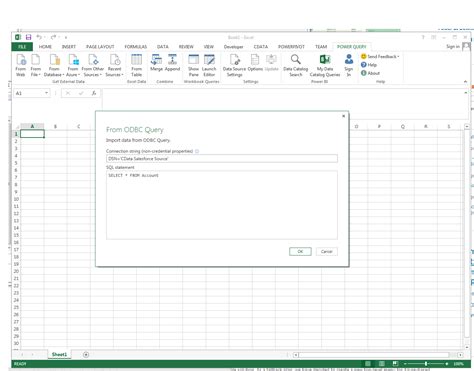The height and width of the screenshot is (371, 474).
Task: Click the Append queries icon
Action: 172,63
